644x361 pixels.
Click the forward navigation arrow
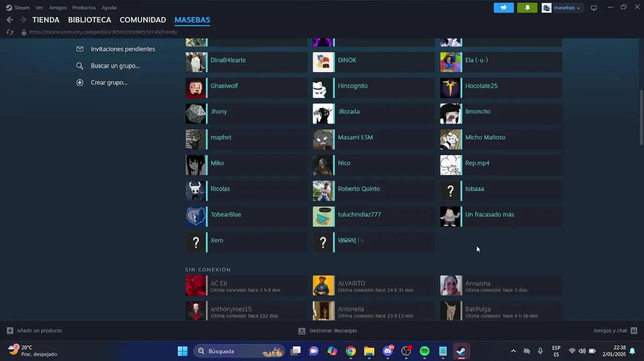[x=23, y=20]
